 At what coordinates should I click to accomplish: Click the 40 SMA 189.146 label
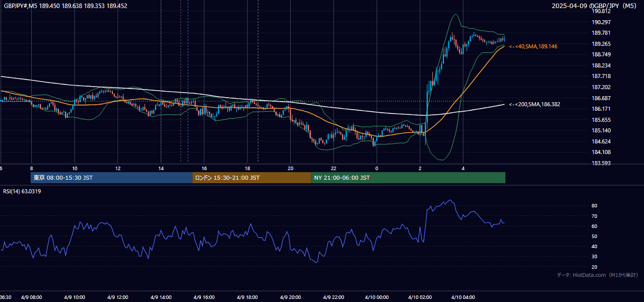click(x=533, y=46)
